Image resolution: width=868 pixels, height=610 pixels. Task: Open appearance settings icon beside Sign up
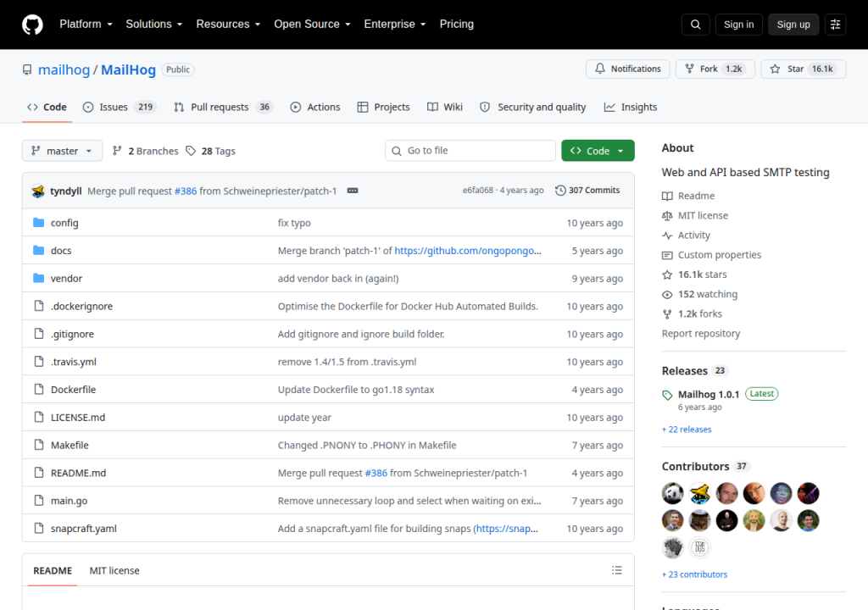tap(835, 25)
